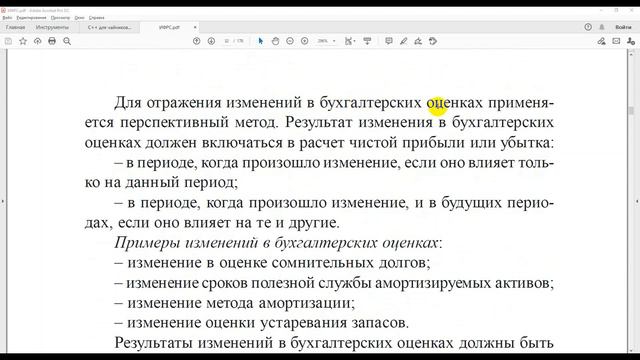Image resolution: width=640 pixels, height=360 pixels.
Task: Click the line изменение метода амортизации
Action: (x=235, y=303)
